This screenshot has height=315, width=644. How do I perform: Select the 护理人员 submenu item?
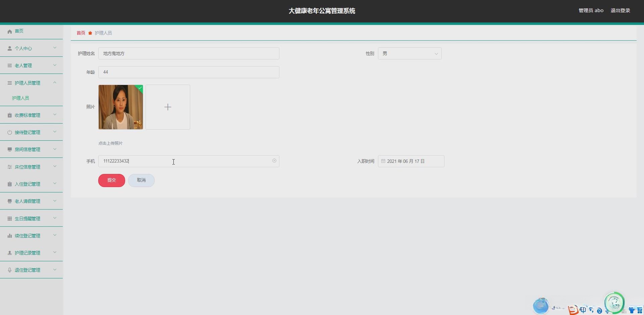coord(21,98)
